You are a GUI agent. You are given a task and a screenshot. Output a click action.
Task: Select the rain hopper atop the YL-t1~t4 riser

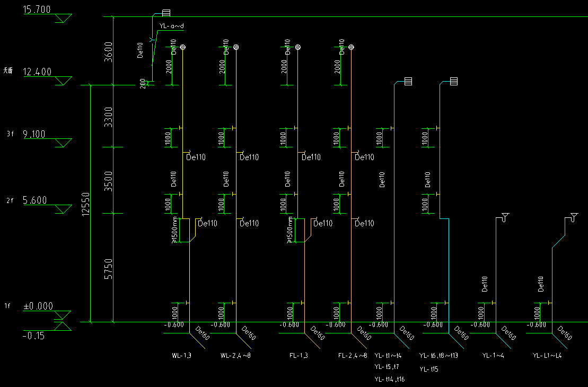point(408,82)
